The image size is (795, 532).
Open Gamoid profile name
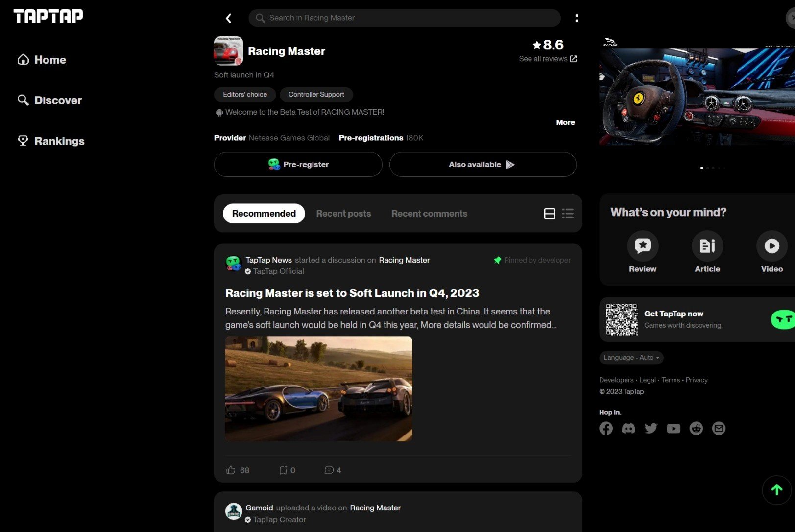tap(259, 508)
